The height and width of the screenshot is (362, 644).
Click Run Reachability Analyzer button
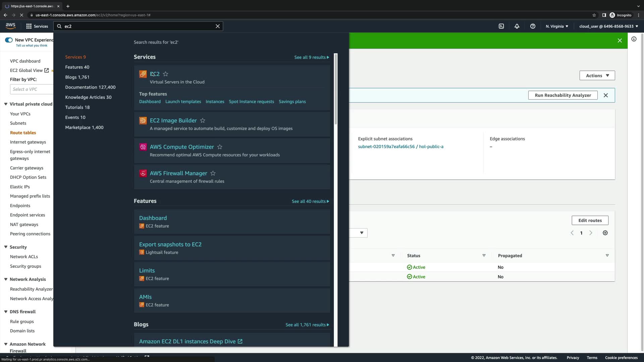pyautogui.click(x=562, y=95)
